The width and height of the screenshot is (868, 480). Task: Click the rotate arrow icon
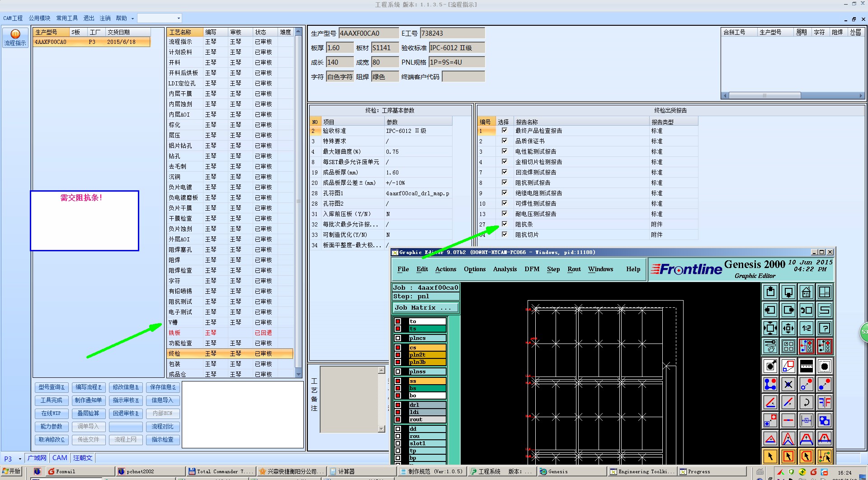[806, 402]
